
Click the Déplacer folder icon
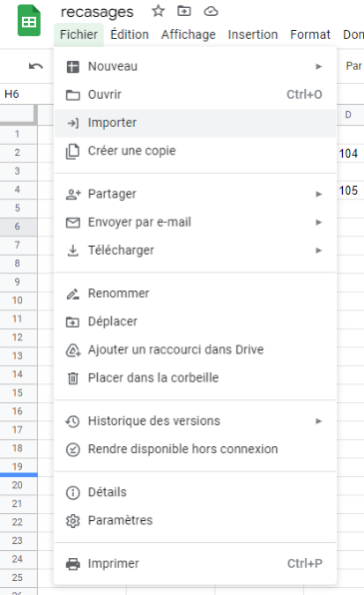[73, 322]
